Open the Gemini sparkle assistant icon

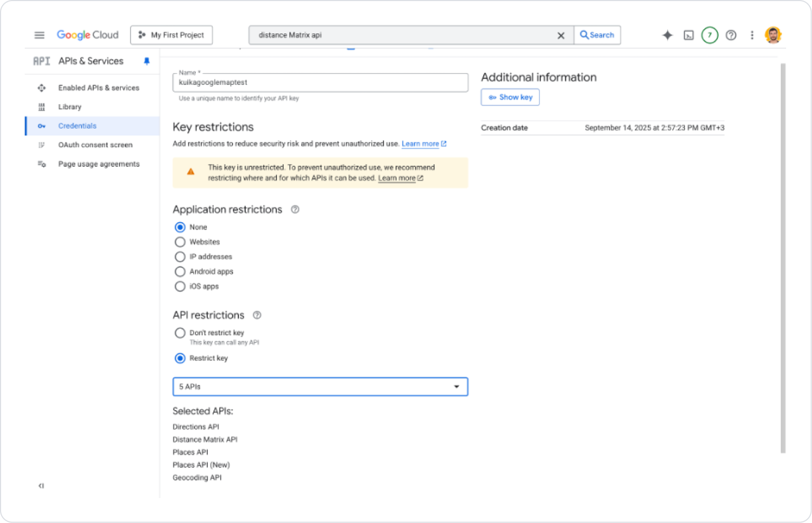[x=667, y=35]
